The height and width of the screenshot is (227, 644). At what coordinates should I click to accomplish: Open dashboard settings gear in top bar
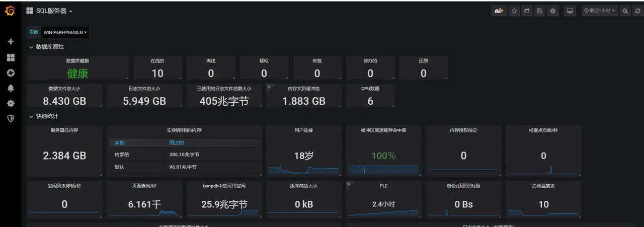click(x=553, y=11)
